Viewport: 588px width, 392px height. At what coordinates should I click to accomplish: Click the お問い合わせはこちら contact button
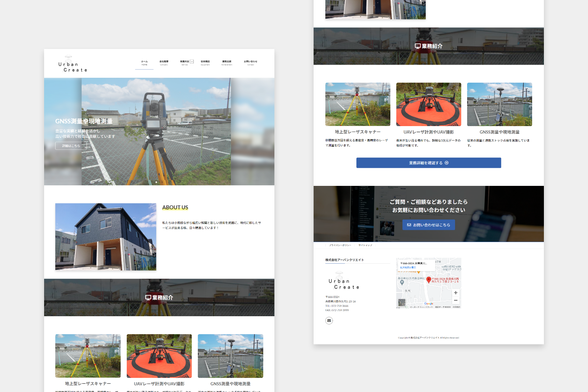pos(429,225)
